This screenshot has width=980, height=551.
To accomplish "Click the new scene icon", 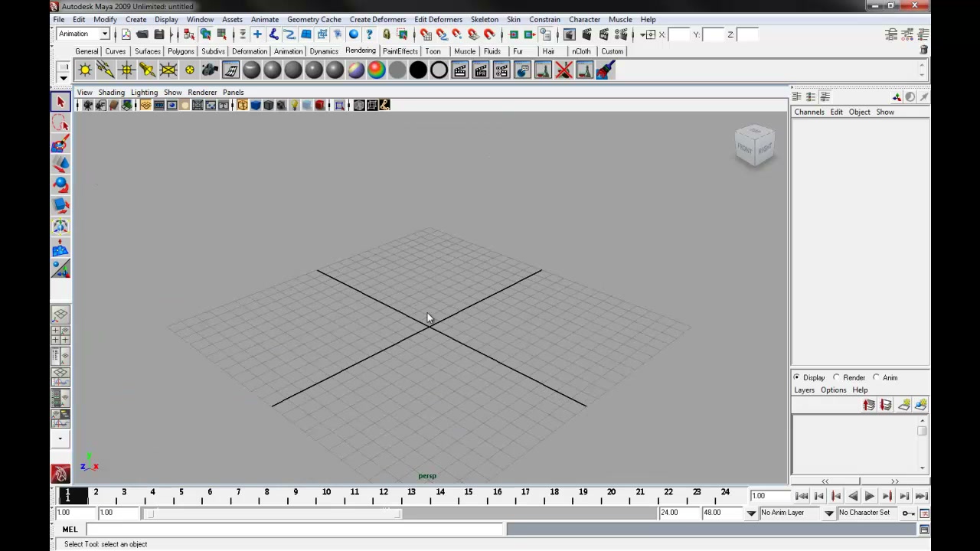I will pos(126,34).
